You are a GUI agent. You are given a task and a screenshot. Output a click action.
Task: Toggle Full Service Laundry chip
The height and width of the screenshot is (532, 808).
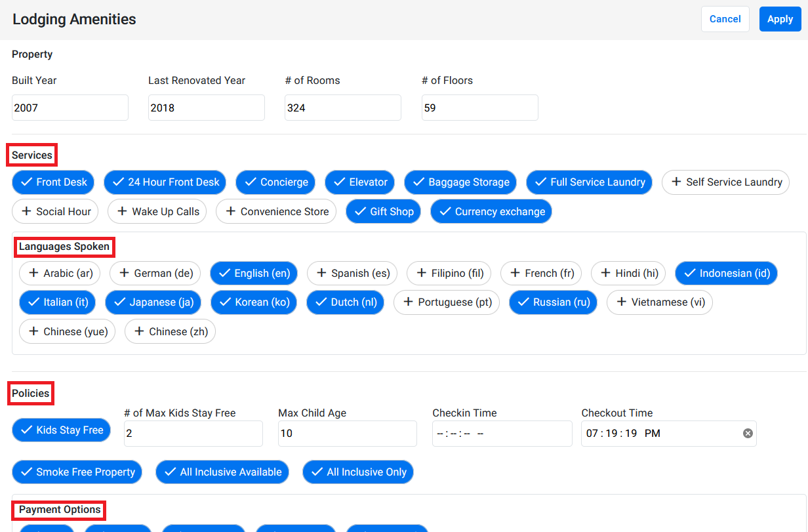tap(589, 182)
